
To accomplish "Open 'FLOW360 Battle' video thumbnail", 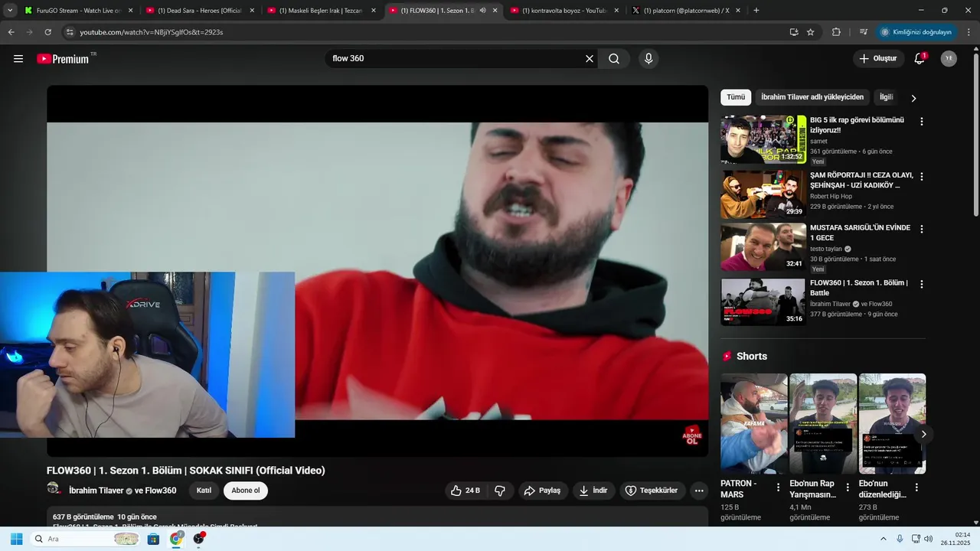I will pyautogui.click(x=763, y=302).
